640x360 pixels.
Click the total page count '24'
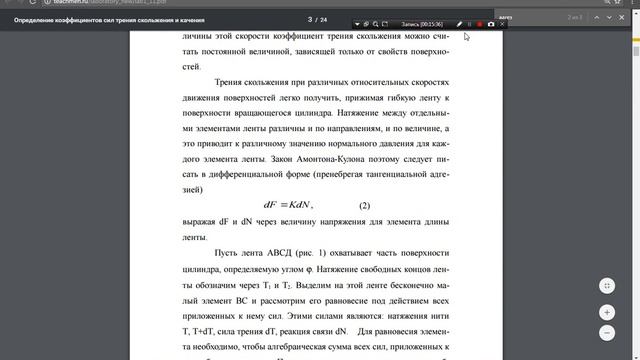click(323, 20)
